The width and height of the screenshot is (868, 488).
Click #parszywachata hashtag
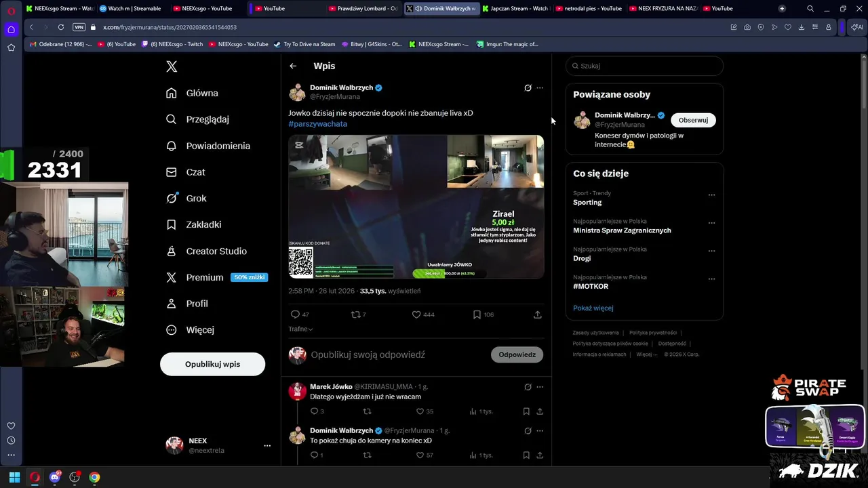(x=317, y=124)
